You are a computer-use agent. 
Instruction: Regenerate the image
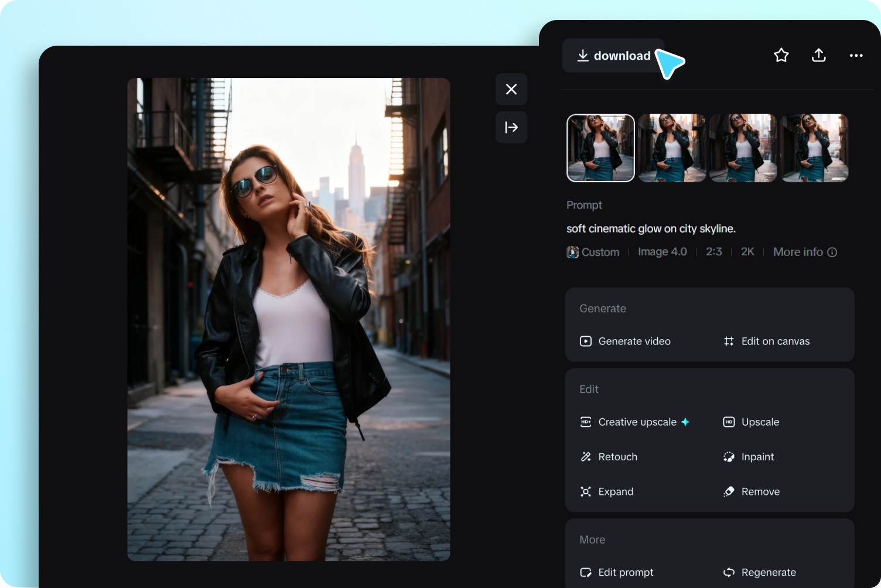[x=759, y=573]
